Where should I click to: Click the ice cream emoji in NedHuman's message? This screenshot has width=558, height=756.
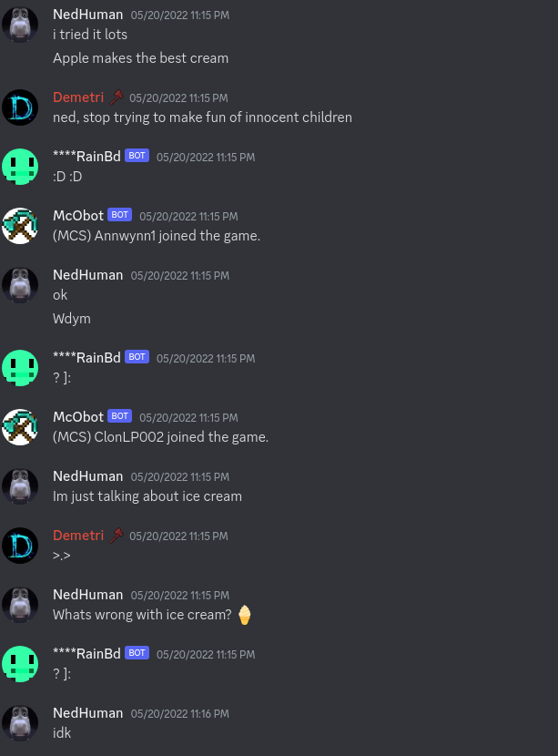coord(245,615)
